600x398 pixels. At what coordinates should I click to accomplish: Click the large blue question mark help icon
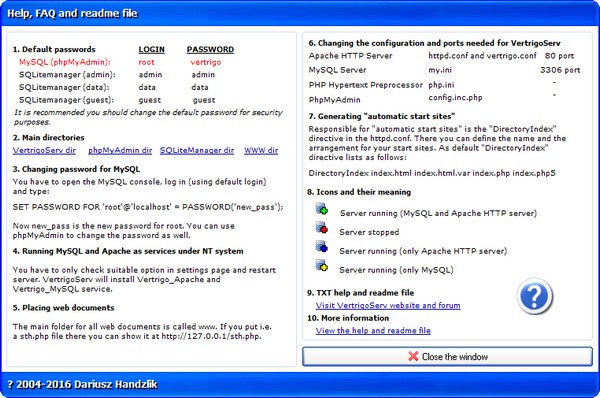535,296
